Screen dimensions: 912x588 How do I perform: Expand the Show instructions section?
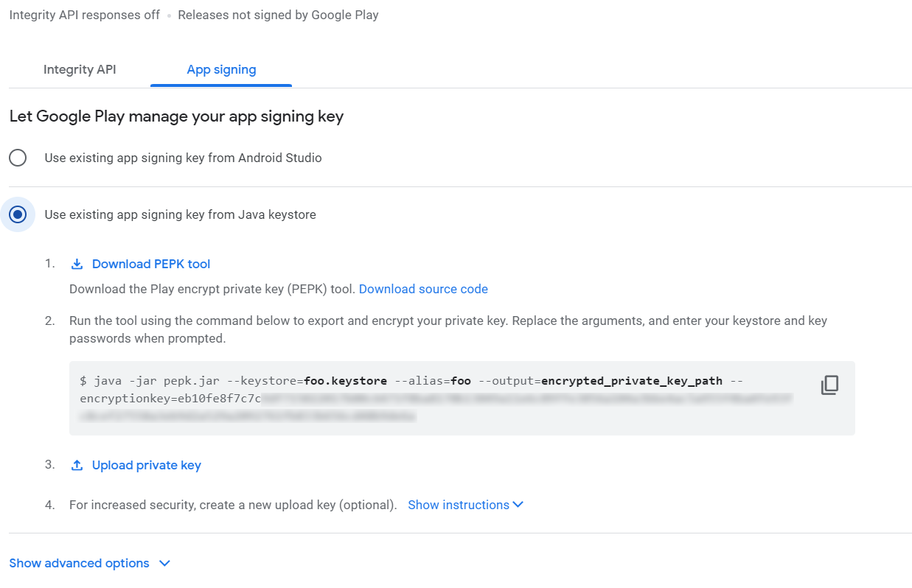(459, 505)
